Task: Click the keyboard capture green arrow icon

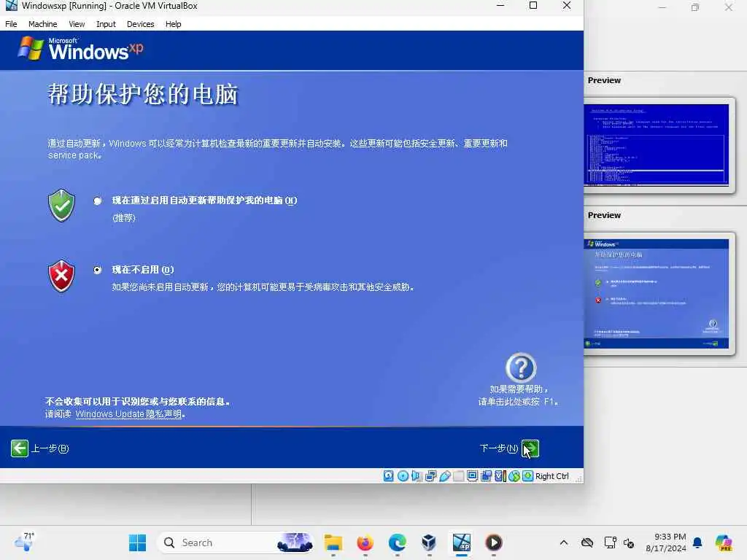Action: (528, 475)
